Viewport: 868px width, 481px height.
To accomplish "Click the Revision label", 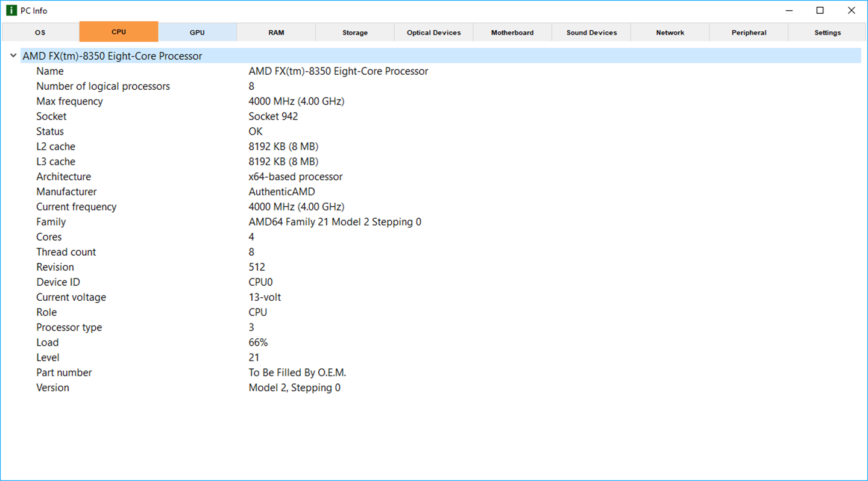I will (55, 267).
